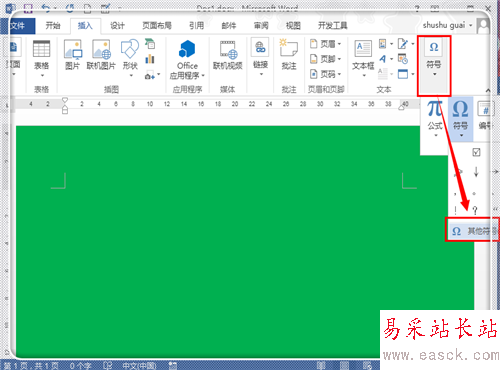This screenshot has width=500, height=370.
Task: Insert the checked-box symbol from the gallery
Action: click(476, 153)
